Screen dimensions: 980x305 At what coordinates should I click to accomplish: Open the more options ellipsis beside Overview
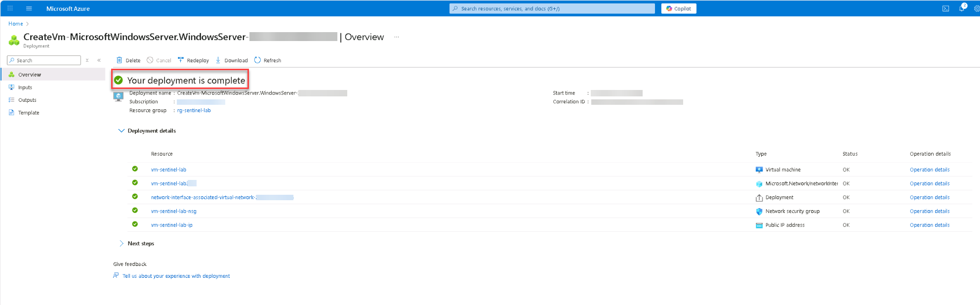point(396,37)
